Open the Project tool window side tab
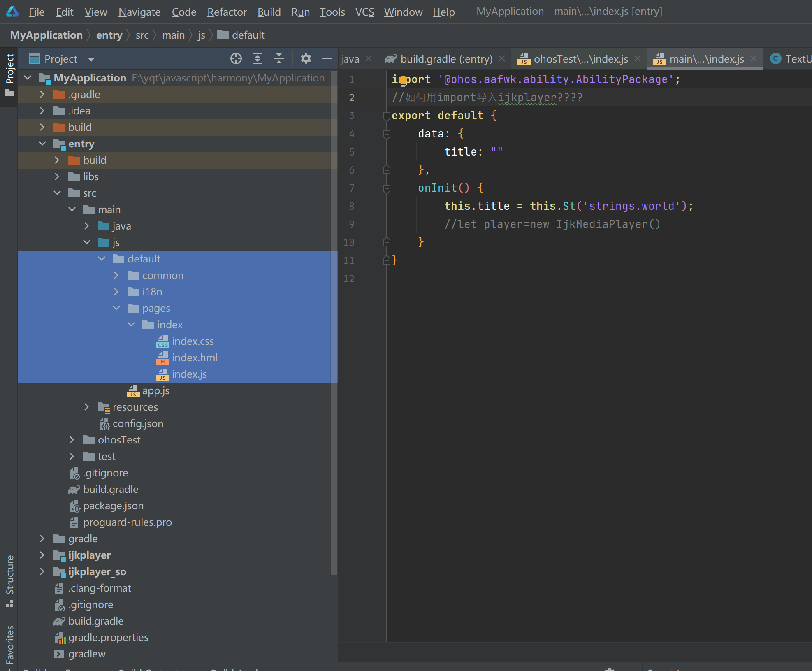Screen dimensions: 812x671 tap(9, 76)
